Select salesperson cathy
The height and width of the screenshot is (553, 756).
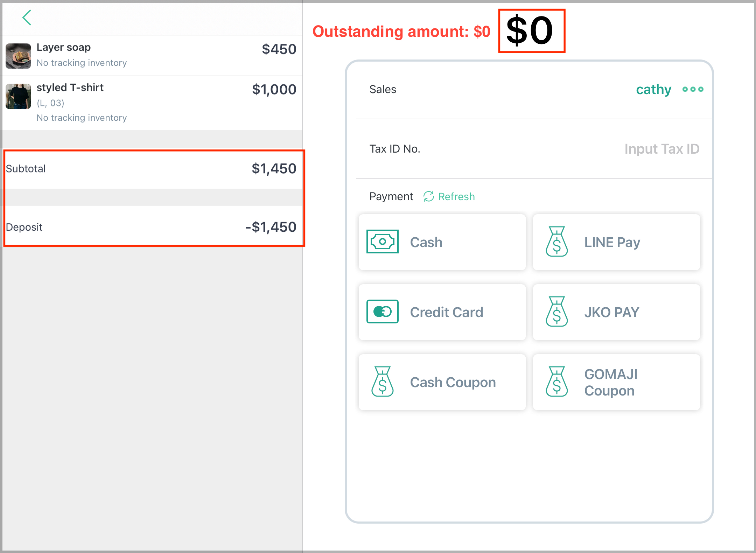pos(653,90)
